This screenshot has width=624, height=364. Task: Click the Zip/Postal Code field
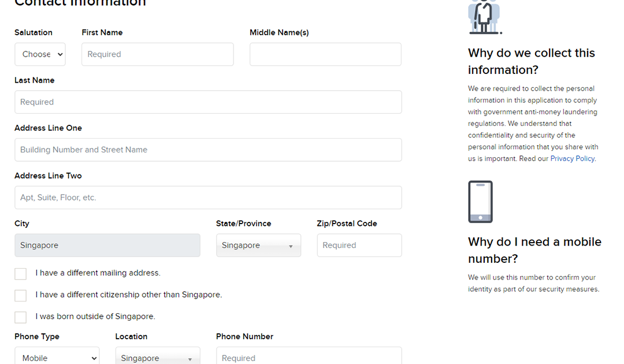click(359, 246)
